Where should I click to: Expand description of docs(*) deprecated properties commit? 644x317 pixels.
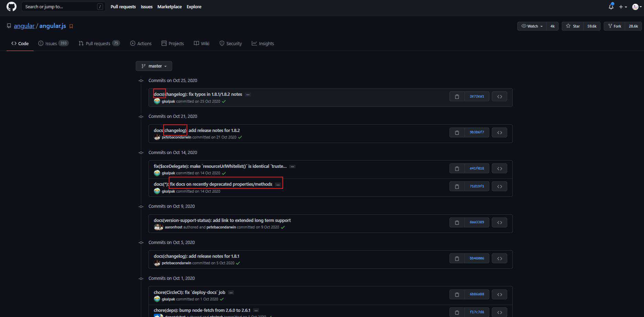278,185
